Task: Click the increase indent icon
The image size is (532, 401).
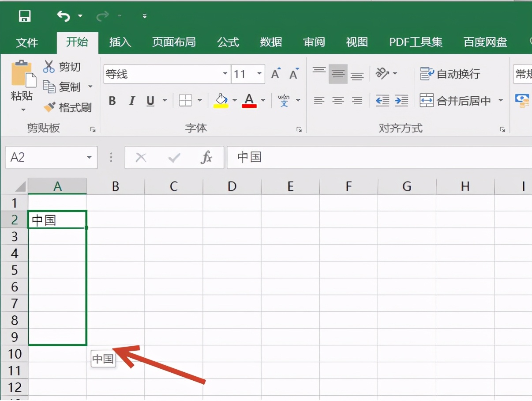Action: pos(401,101)
